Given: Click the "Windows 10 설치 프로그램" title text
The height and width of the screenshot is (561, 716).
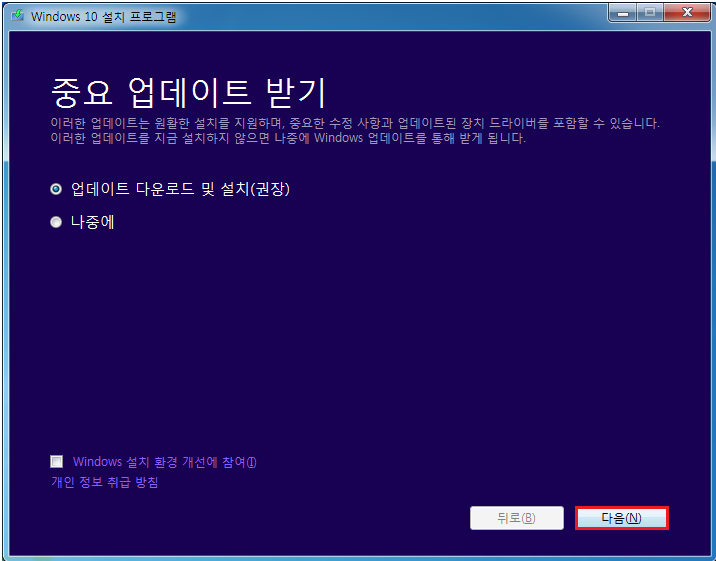Looking at the screenshot, I should coord(103,16).
